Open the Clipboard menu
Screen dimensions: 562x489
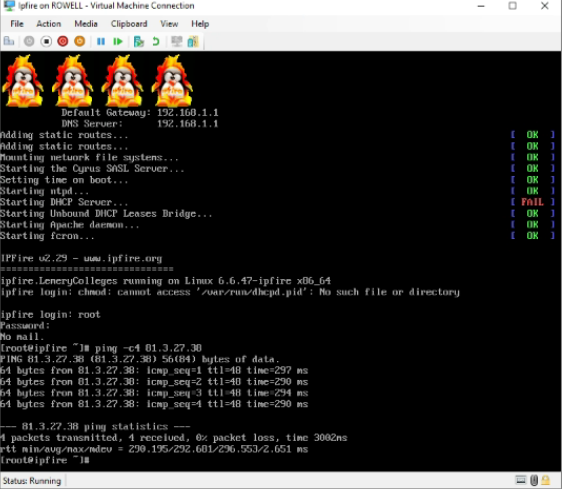tap(129, 24)
